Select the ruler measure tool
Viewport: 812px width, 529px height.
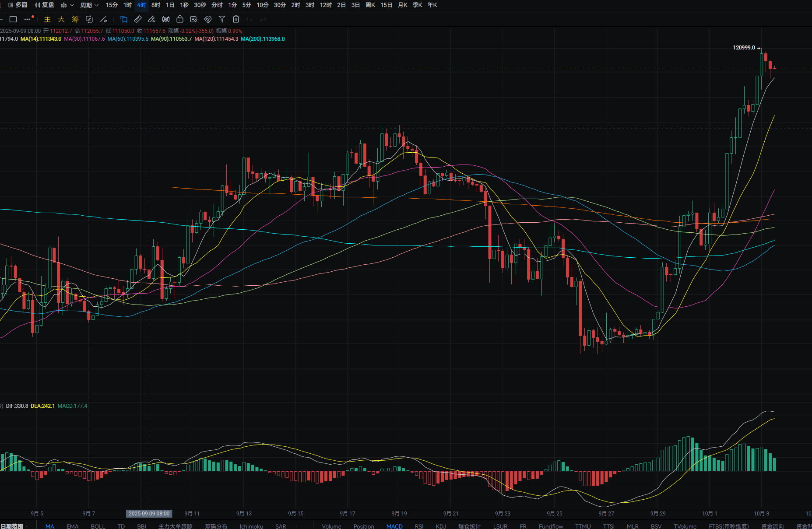[x=138, y=19]
